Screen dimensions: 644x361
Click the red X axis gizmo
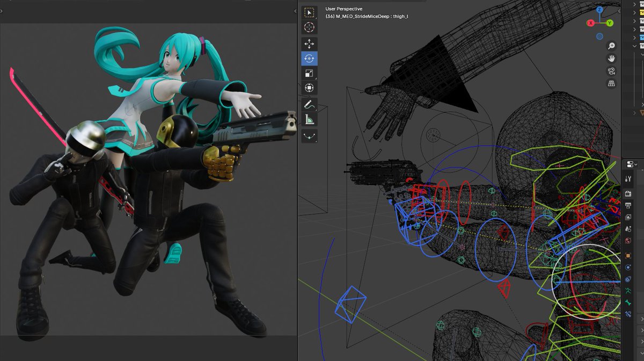pos(590,23)
